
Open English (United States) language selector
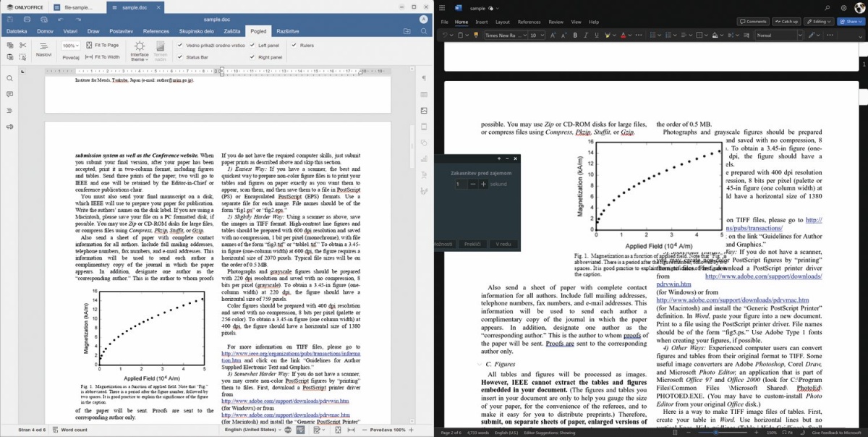253,430
